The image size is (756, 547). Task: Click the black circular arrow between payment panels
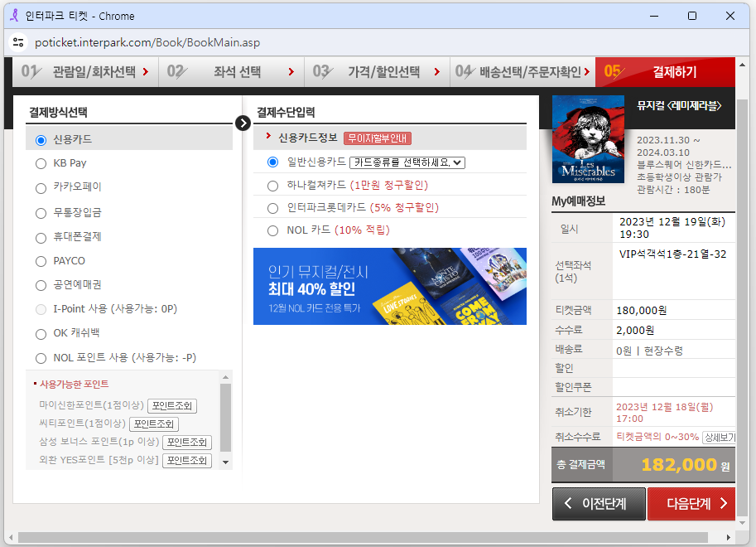tap(242, 123)
